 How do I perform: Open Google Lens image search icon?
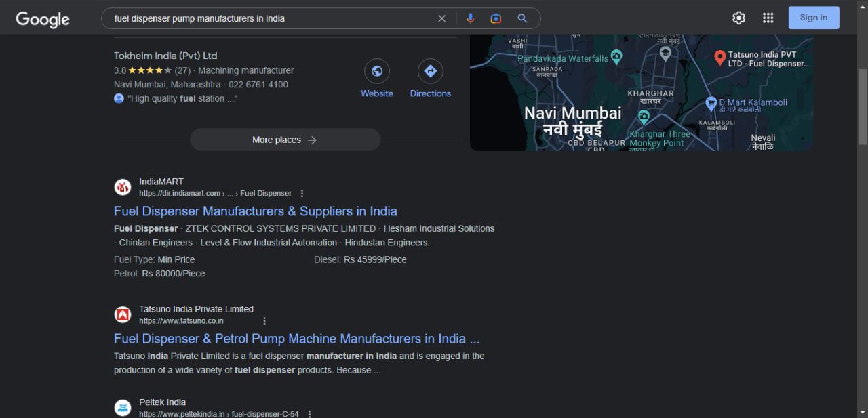(x=496, y=18)
